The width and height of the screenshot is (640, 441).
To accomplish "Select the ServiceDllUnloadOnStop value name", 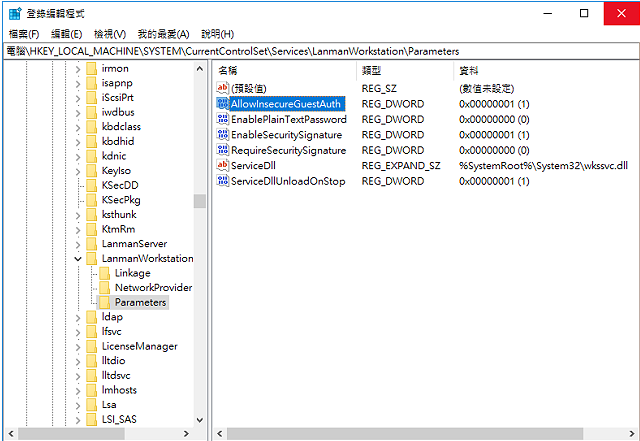I will coord(288,181).
